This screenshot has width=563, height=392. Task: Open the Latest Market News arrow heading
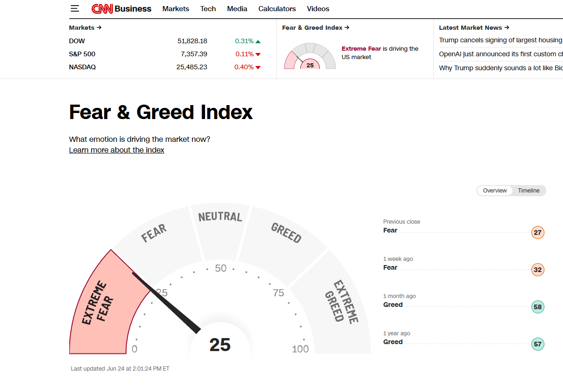474,27
